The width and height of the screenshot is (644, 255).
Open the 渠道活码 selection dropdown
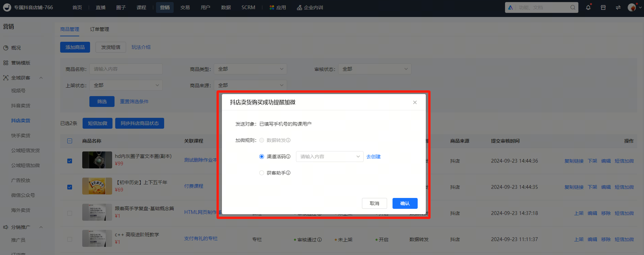(330, 157)
